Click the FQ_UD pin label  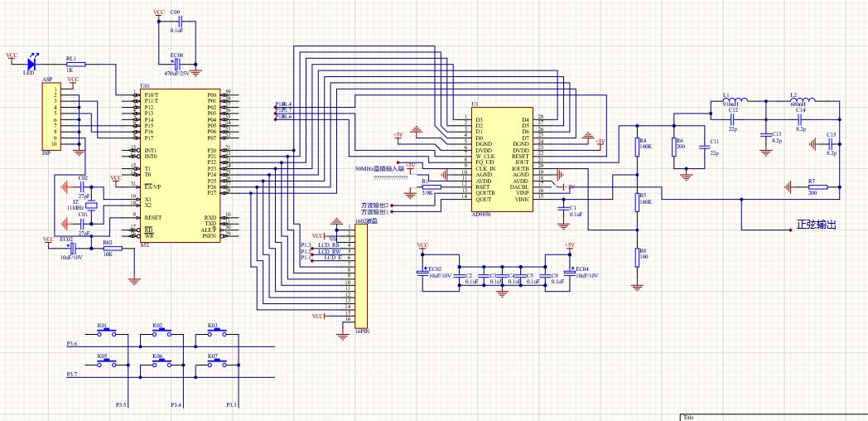485,162
